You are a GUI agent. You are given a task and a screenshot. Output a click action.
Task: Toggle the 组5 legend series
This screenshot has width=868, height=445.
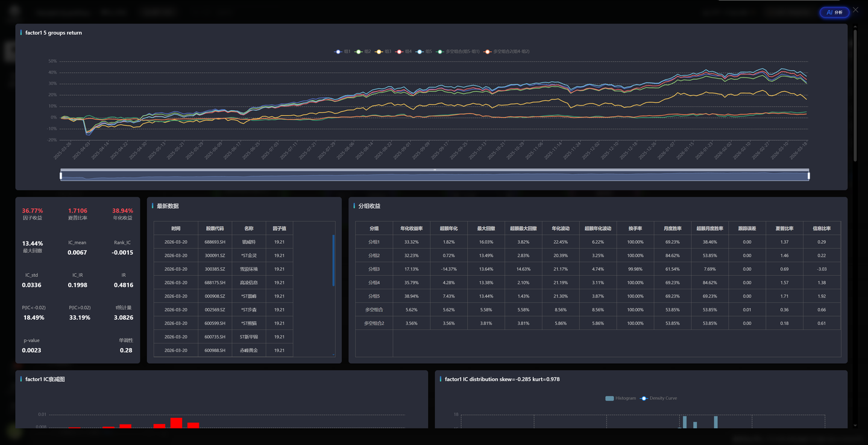click(424, 52)
